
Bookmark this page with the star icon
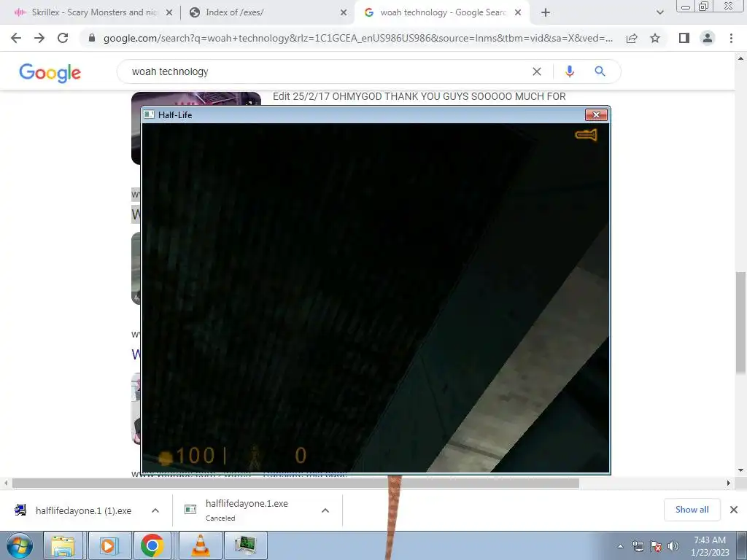(655, 38)
